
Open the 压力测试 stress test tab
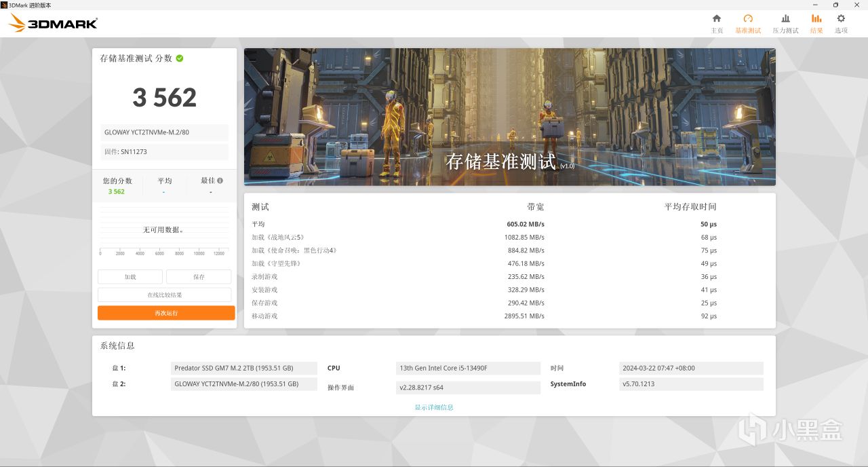point(785,24)
